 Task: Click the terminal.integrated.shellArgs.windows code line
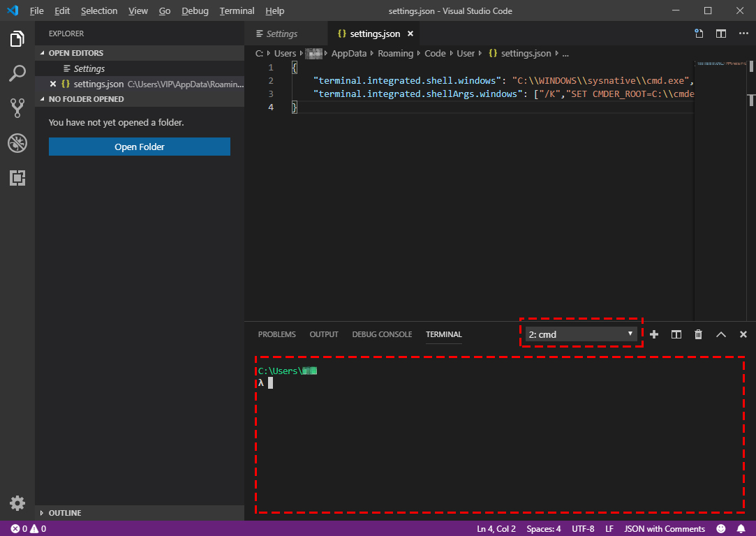coord(503,94)
